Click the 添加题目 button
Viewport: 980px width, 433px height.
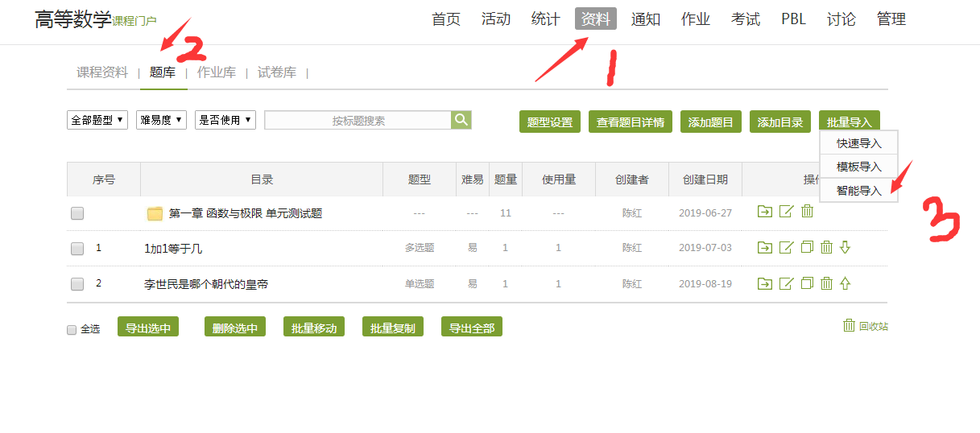(711, 122)
